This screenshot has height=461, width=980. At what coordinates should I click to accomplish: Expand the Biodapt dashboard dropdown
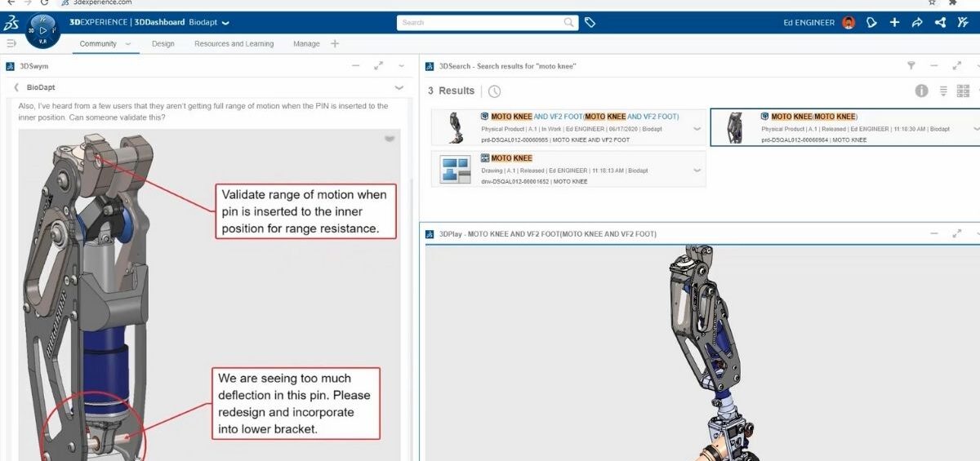[x=225, y=23]
